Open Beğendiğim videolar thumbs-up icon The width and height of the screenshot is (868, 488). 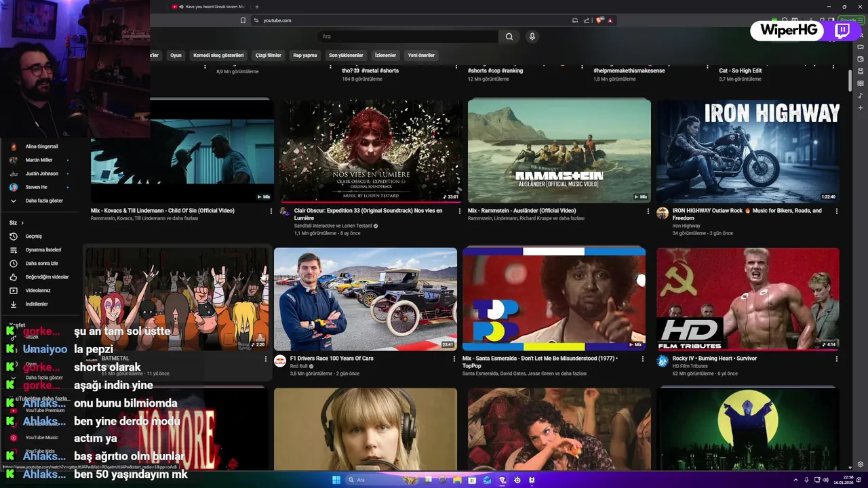click(13, 277)
